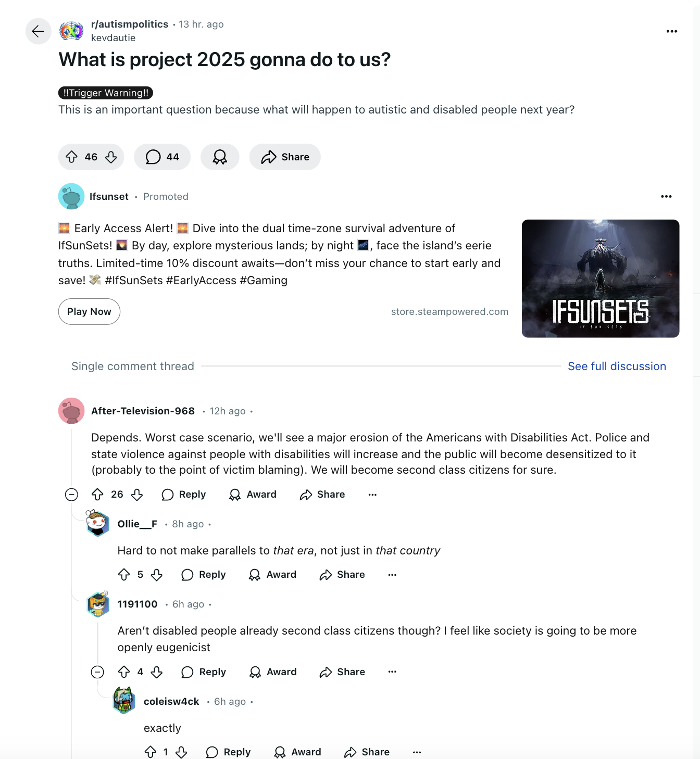
Task: Go back using the left arrow icon
Action: (x=38, y=31)
